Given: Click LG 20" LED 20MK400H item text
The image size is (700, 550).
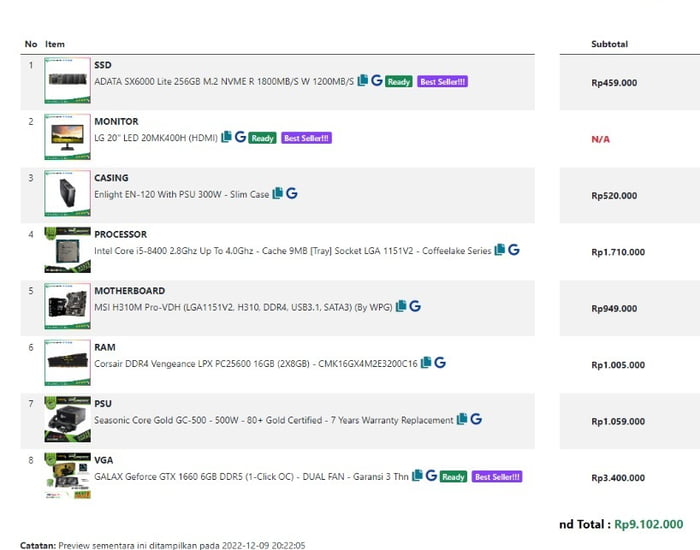Looking at the screenshot, I should point(156,138).
